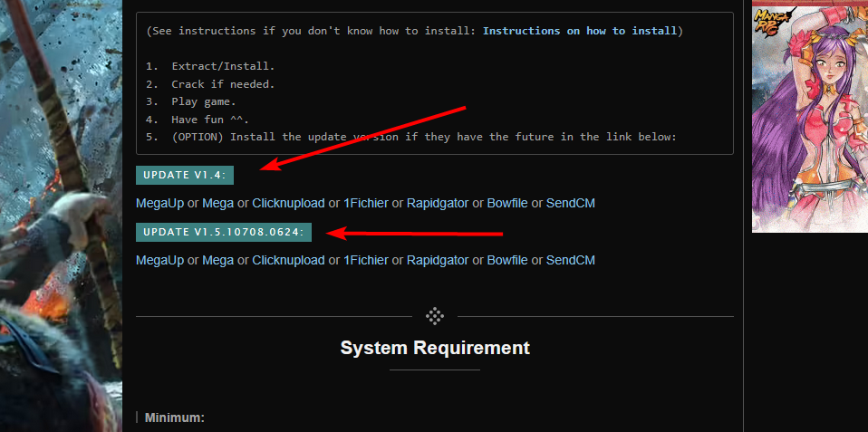Open 1Fichier mirror under UPDATE V1.5.10708.0624
This screenshot has width=868, height=432.
click(366, 260)
